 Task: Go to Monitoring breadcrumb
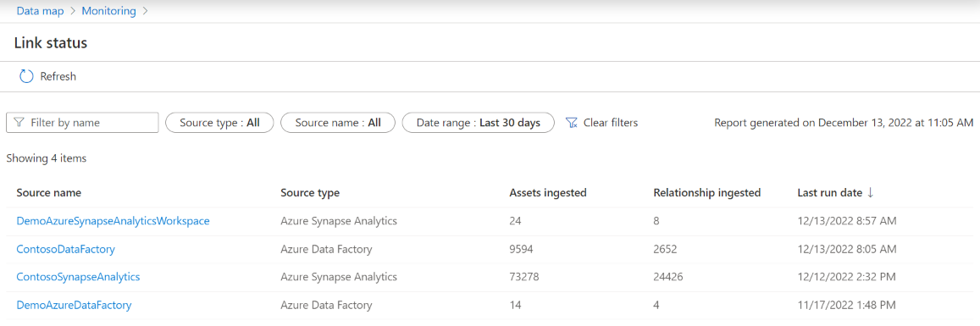tap(108, 11)
